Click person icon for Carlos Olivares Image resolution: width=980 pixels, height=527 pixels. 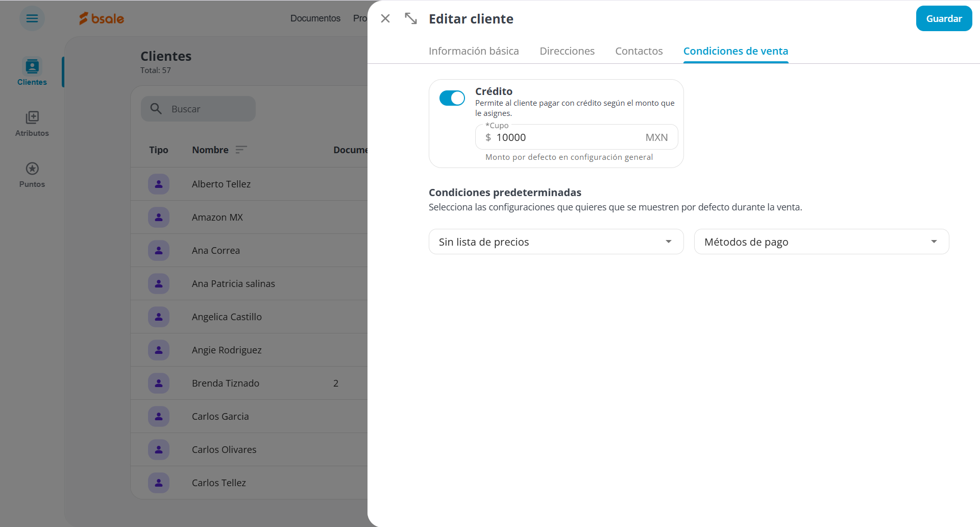159,449
